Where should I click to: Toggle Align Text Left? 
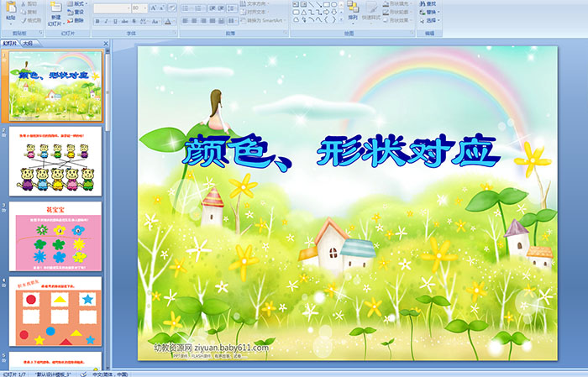(186, 21)
